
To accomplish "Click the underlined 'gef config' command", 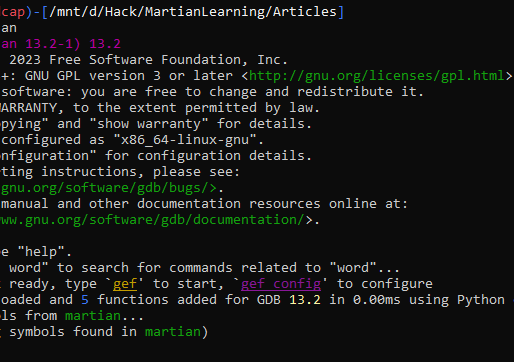I will pyautogui.click(x=281, y=284).
